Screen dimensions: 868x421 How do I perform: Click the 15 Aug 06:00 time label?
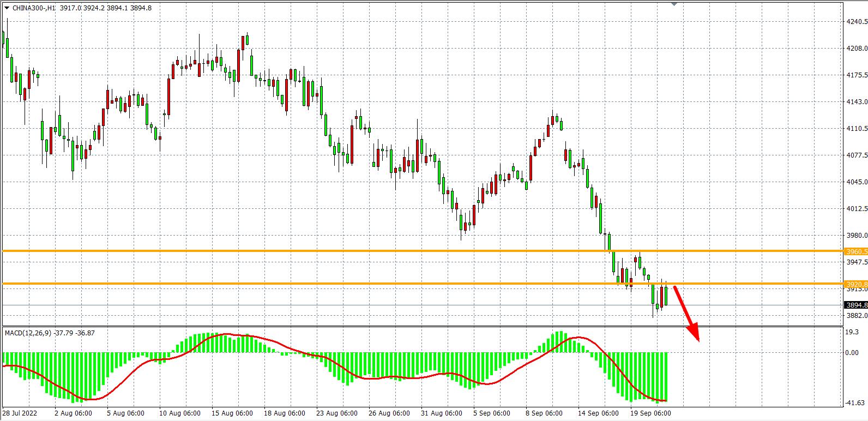click(x=232, y=413)
